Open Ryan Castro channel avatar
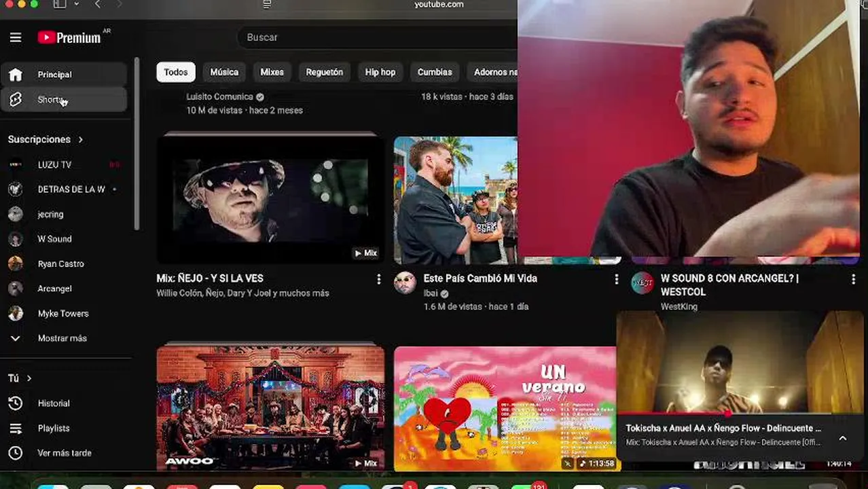The height and width of the screenshot is (489, 868). click(15, 264)
